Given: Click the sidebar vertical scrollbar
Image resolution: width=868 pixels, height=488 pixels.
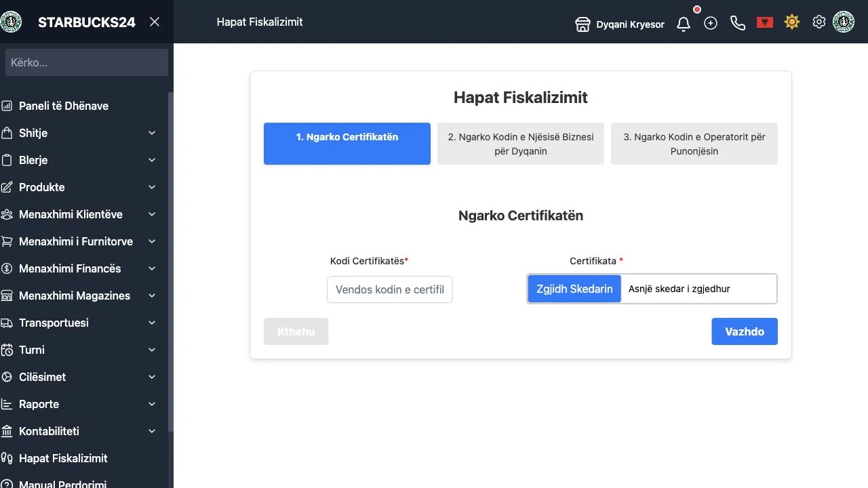Looking at the screenshot, I should [x=171, y=262].
